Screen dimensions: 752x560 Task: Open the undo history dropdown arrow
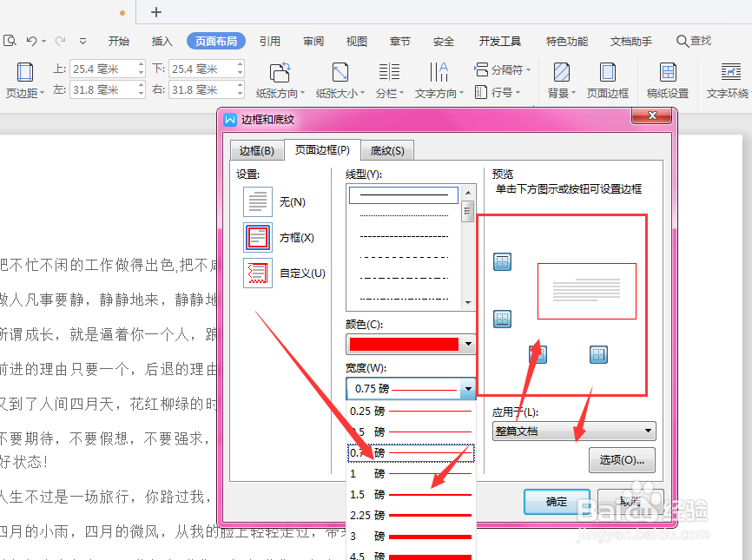44,41
